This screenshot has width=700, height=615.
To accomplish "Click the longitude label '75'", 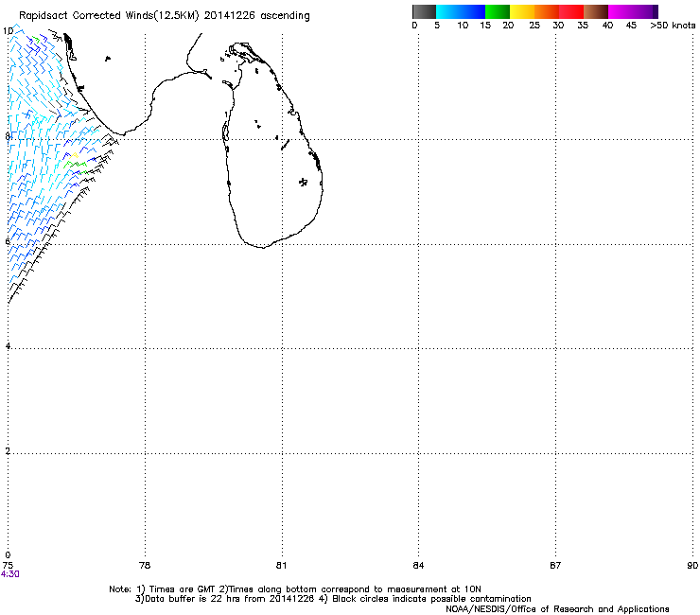I will pyautogui.click(x=8, y=565).
